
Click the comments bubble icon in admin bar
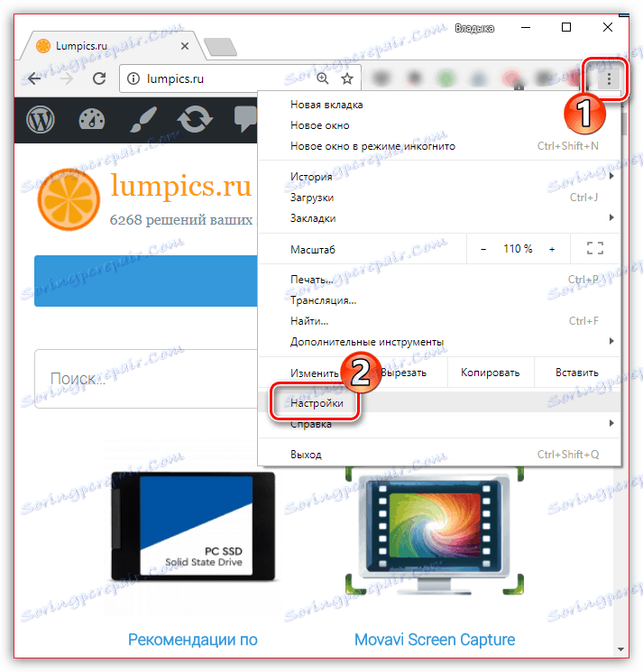point(246,120)
